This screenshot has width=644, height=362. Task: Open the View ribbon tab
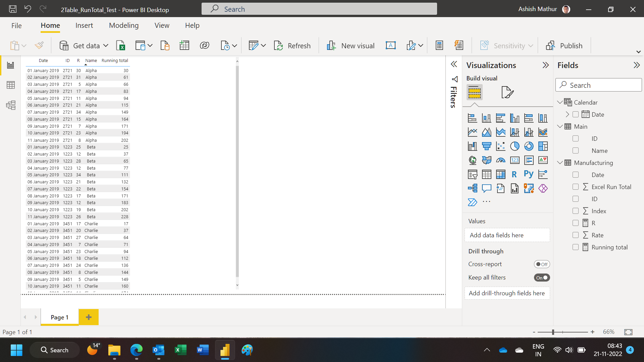tap(162, 25)
